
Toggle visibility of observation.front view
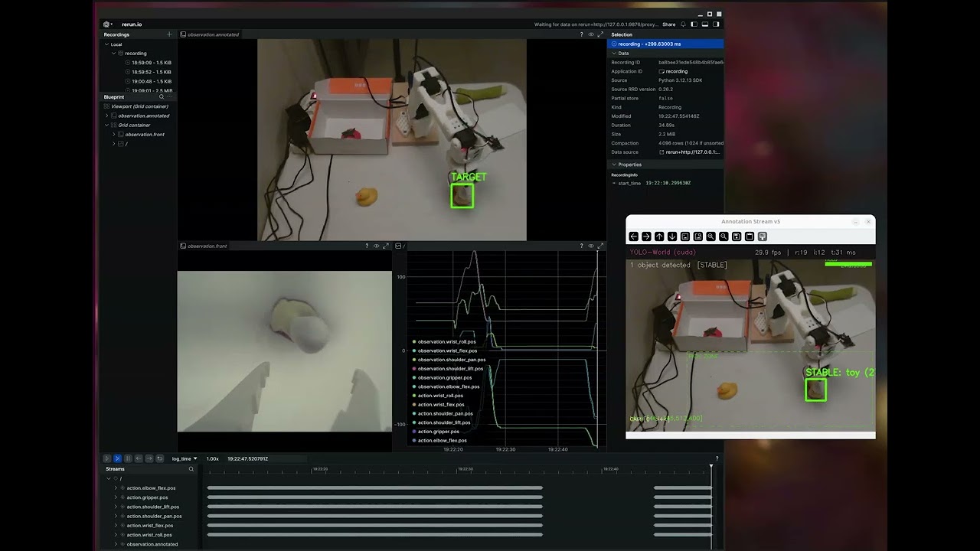pyautogui.click(x=376, y=246)
